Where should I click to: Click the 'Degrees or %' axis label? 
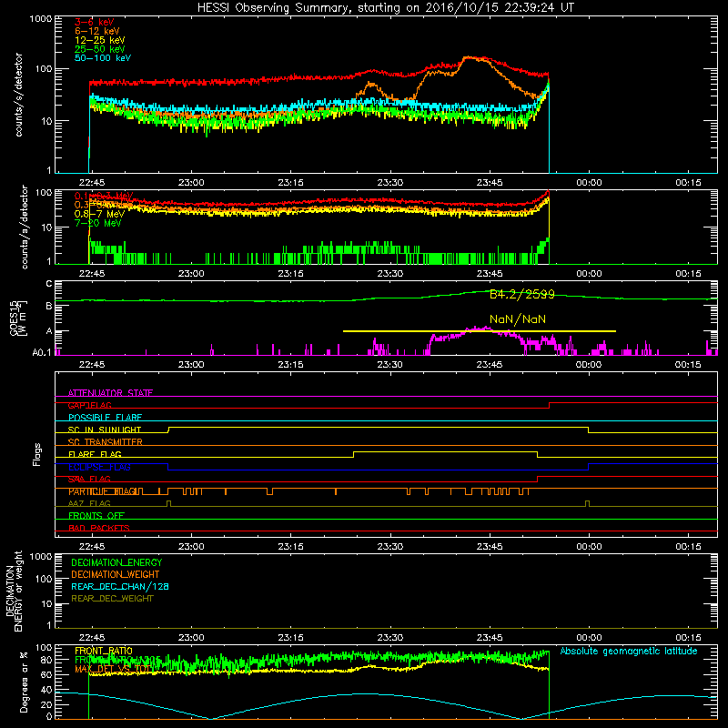click(x=23, y=682)
